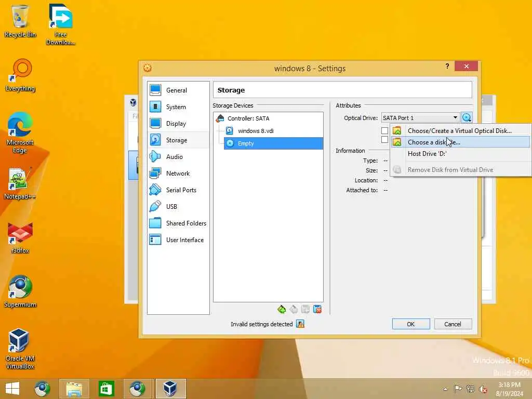This screenshot has width=532, height=399.
Task: Click the add new storage controller icon
Action: [x=282, y=310]
